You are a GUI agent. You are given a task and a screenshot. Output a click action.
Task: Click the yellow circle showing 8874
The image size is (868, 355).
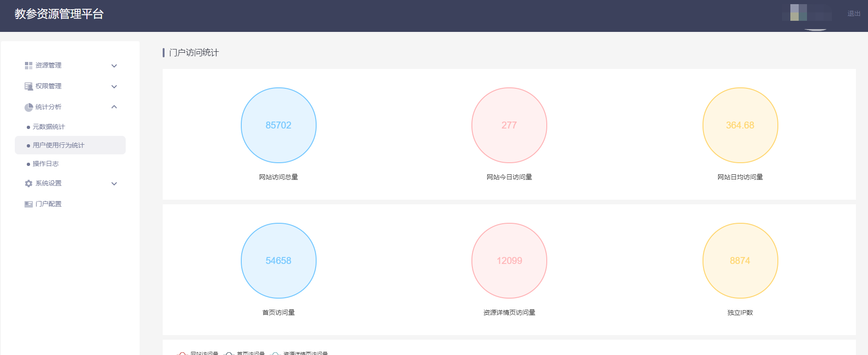(x=740, y=261)
